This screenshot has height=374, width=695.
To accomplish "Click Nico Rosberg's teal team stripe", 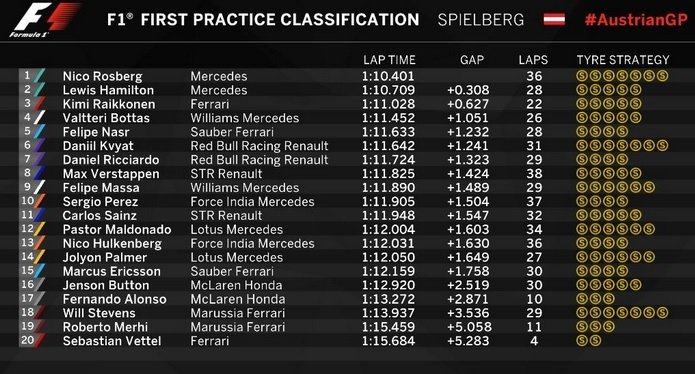I will click(40, 76).
